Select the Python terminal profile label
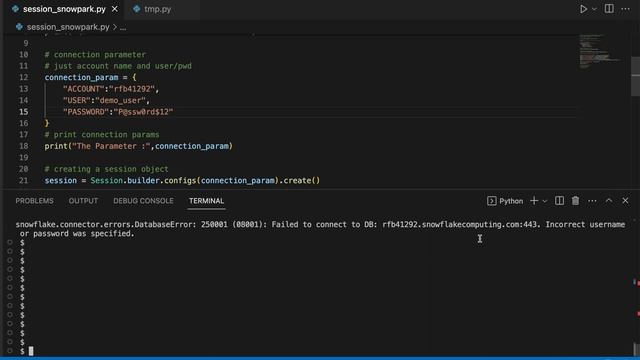This screenshot has height=360, width=640. coord(511,201)
